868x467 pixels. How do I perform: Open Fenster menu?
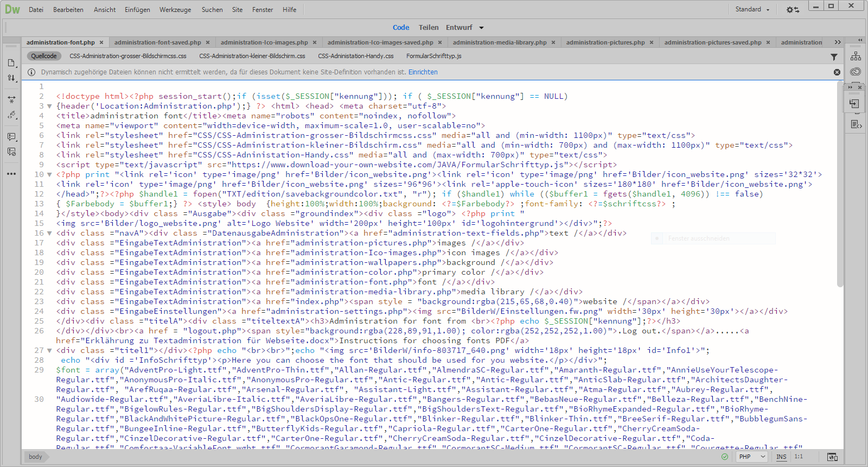click(x=263, y=10)
